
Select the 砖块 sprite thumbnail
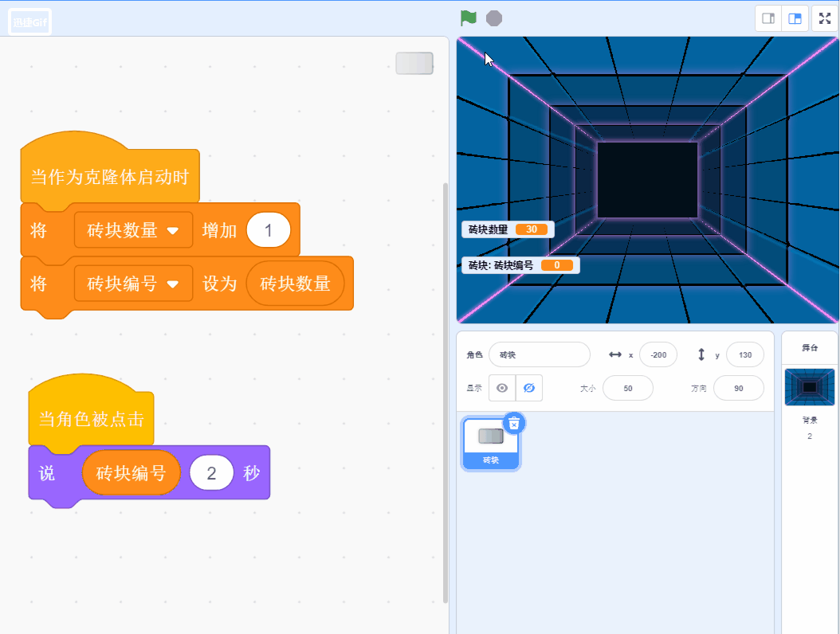point(490,438)
